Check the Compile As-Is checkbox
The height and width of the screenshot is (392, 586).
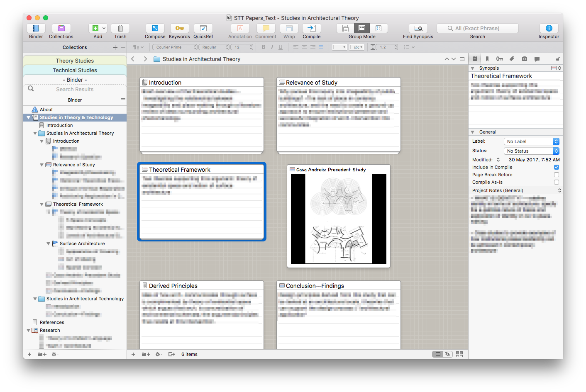coord(556,182)
